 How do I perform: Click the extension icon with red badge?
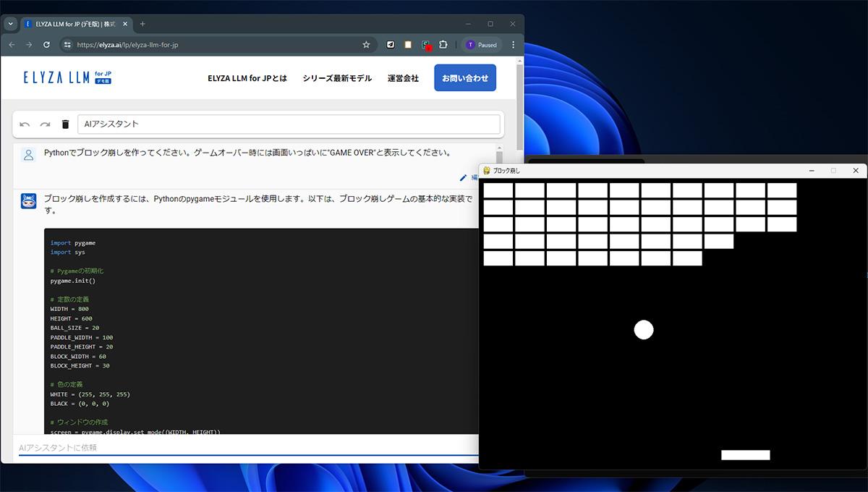[427, 45]
